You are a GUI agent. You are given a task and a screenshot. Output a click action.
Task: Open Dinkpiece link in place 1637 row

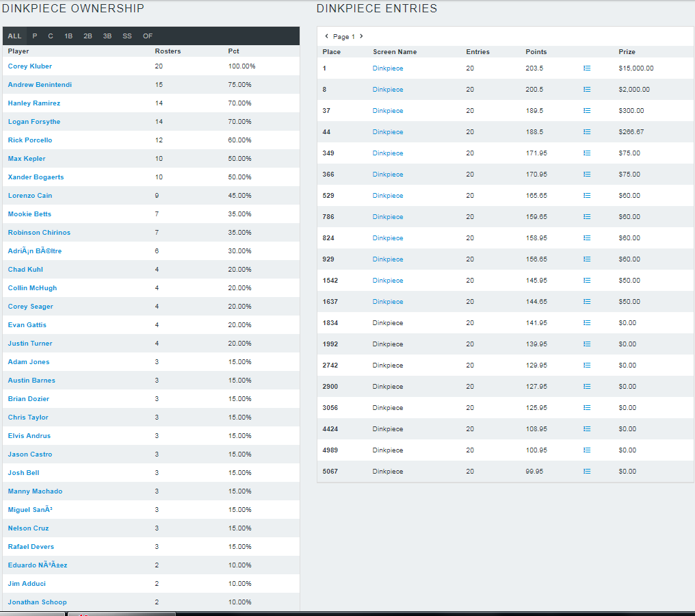tap(388, 302)
